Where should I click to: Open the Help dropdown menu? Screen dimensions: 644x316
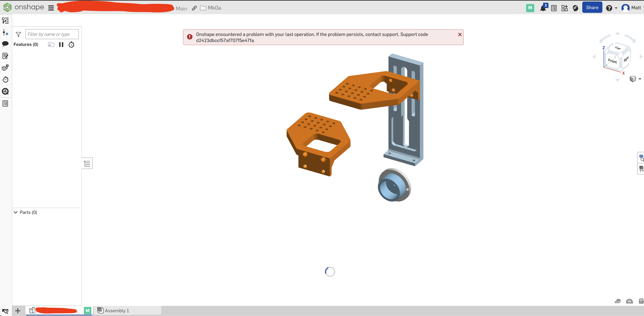coord(611,8)
